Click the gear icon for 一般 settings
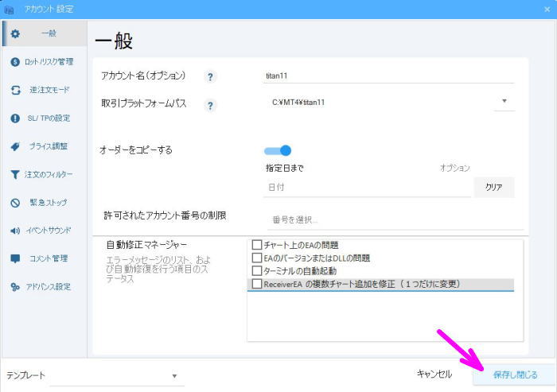The height and width of the screenshot is (392, 557). 15,34
